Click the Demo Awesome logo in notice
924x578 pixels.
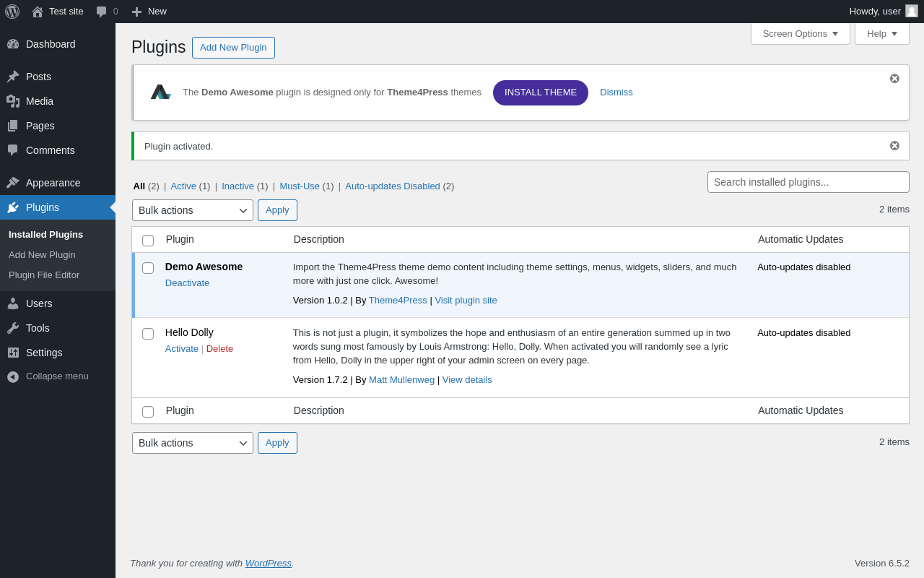point(160,92)
